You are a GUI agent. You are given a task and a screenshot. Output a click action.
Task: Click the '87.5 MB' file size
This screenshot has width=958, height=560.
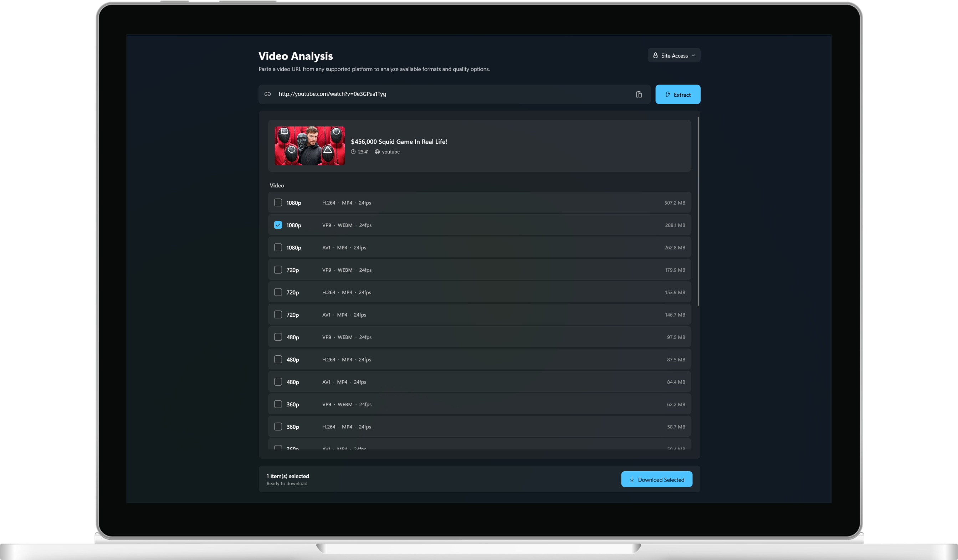click(676, 360)
